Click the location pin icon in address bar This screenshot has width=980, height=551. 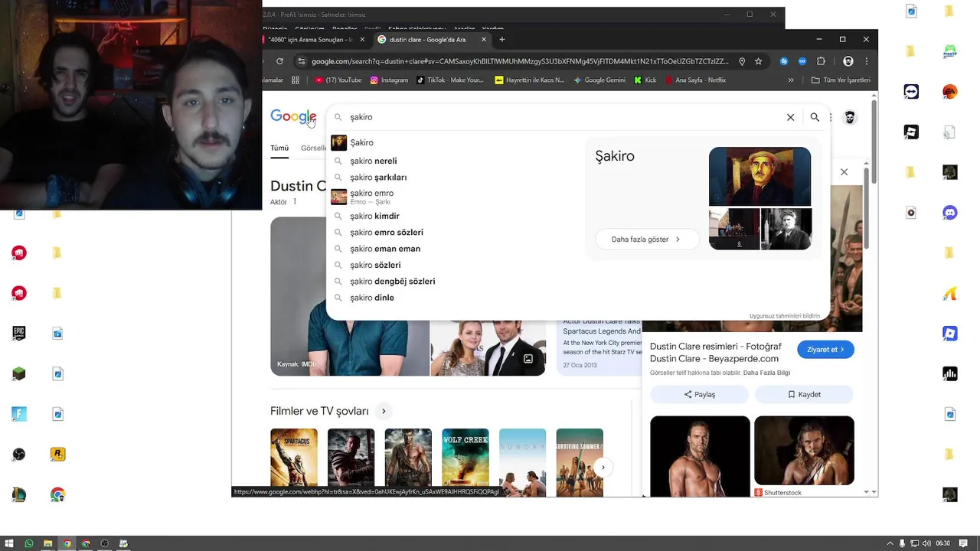coord(742,61)
